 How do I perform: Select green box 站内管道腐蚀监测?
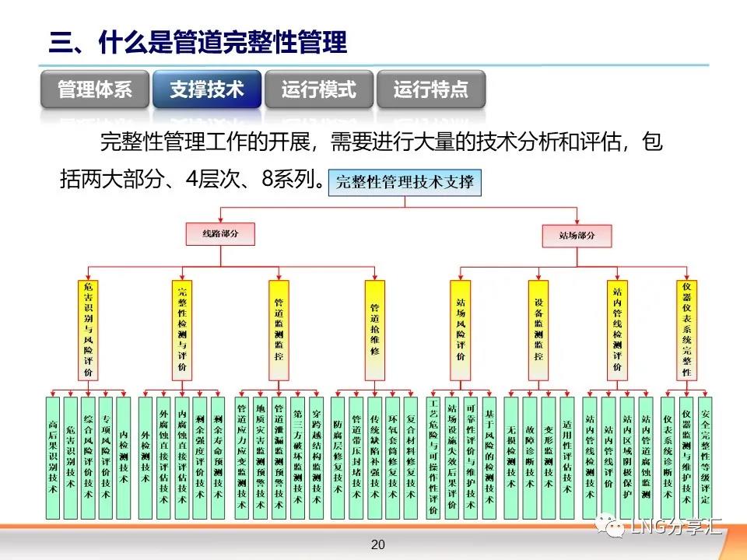tap(646, 458)
